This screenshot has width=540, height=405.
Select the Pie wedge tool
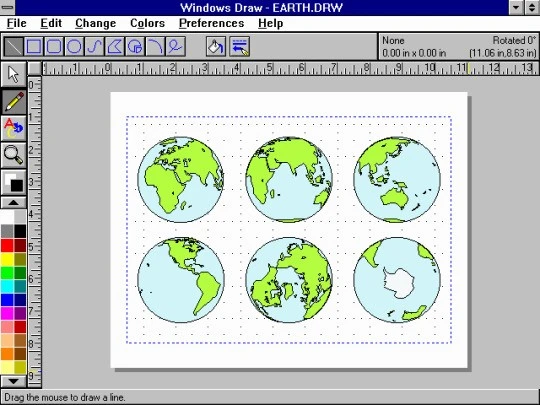[x=135, y=46]
